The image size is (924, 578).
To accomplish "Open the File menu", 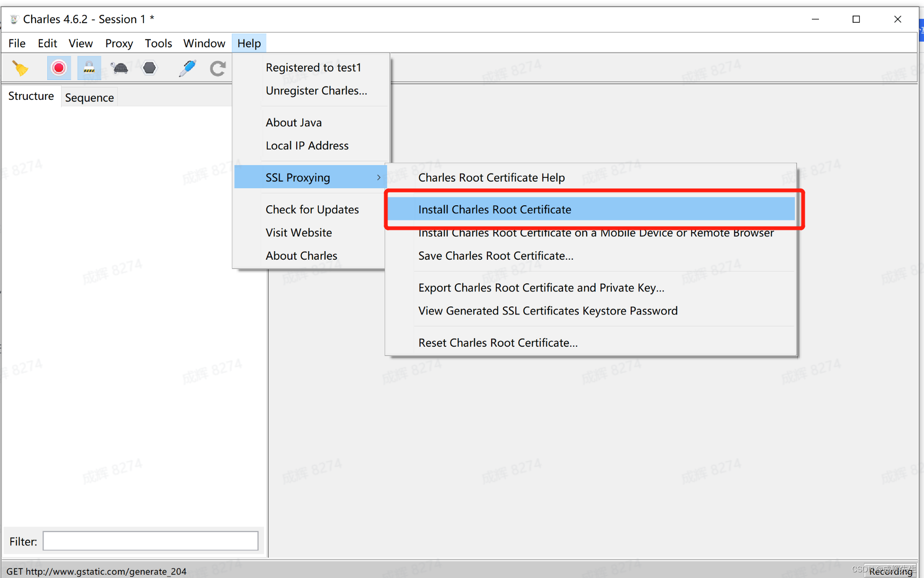I will point(17,44).
